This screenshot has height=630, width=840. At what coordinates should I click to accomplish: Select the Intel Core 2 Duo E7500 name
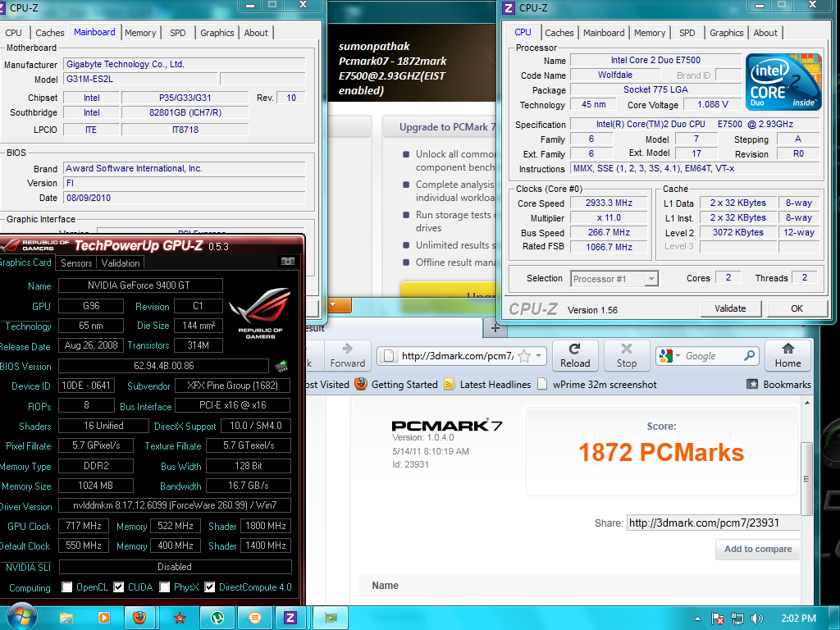[x=655, y=60]
